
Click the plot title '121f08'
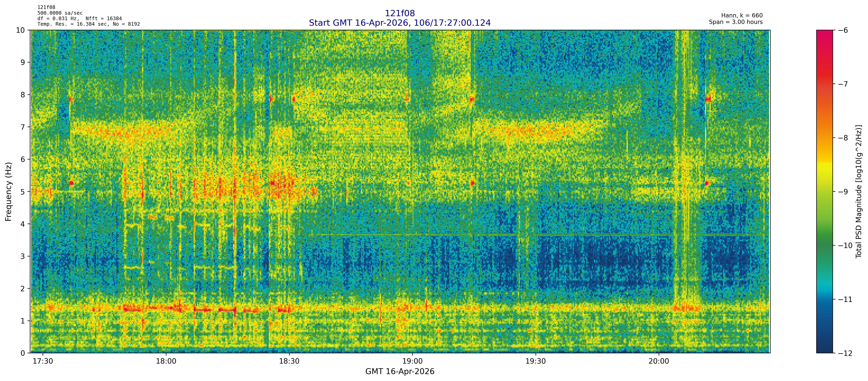(x=400, y=13)
